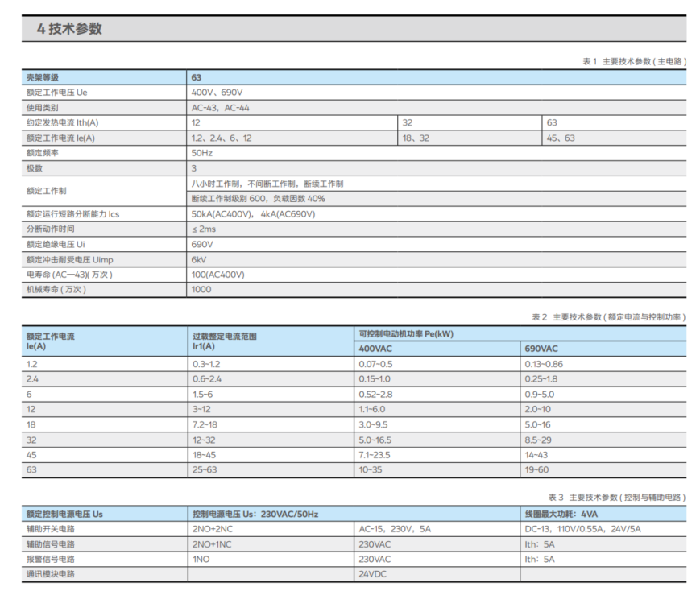Click the "≤ 2ms" breaking time value
This screenshot has height=591, width=700.
[204, 229]
